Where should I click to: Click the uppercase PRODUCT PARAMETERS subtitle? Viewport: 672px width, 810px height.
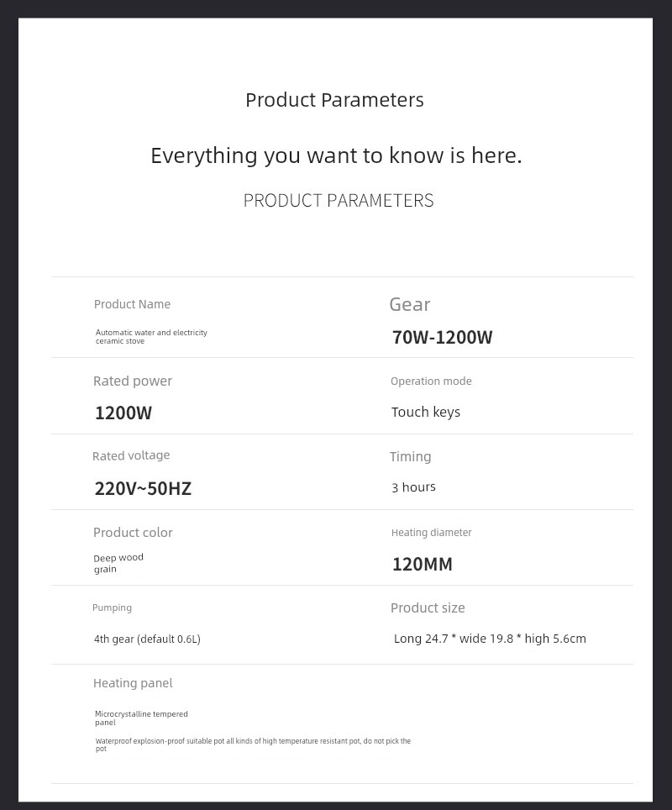click(x=339, y=201)
